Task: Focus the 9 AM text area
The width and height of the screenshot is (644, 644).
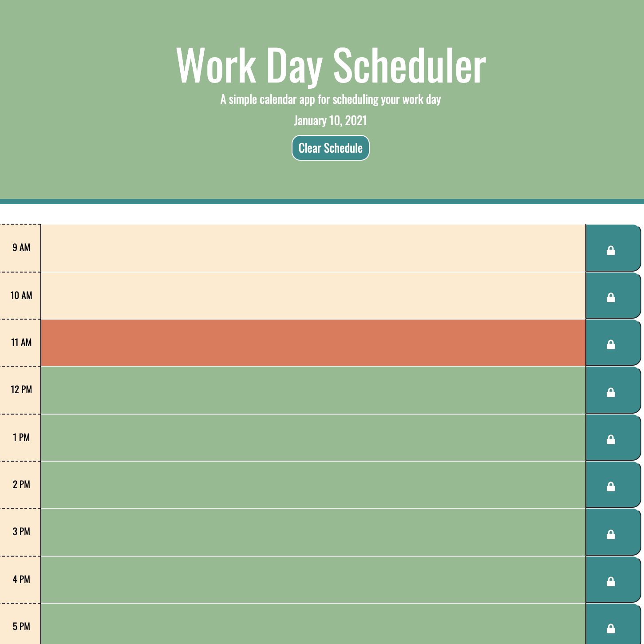Action: coord(313,248)
